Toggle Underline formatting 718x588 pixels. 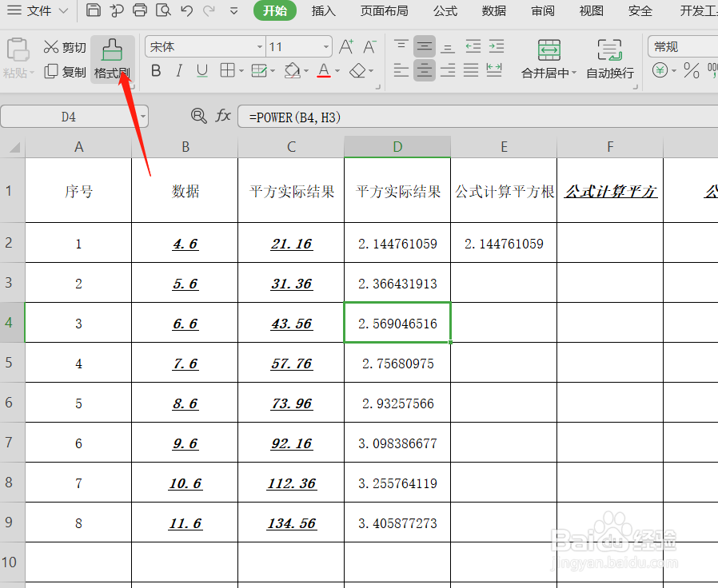click(x=202, y=71)
